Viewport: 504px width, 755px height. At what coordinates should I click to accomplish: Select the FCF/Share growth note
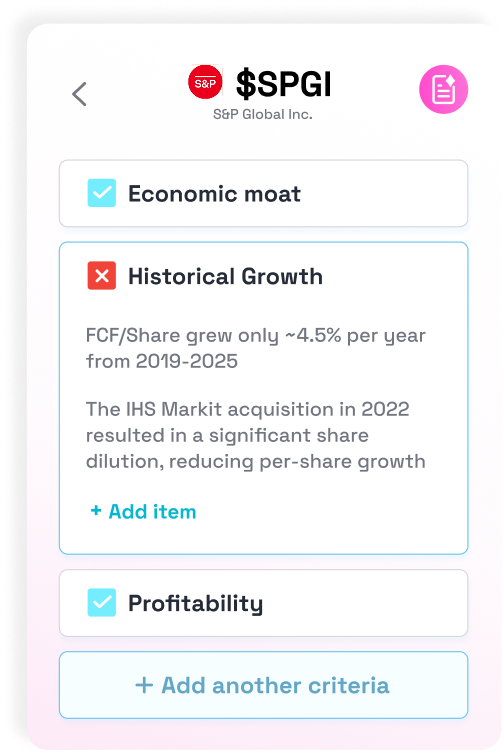(256, 348)
